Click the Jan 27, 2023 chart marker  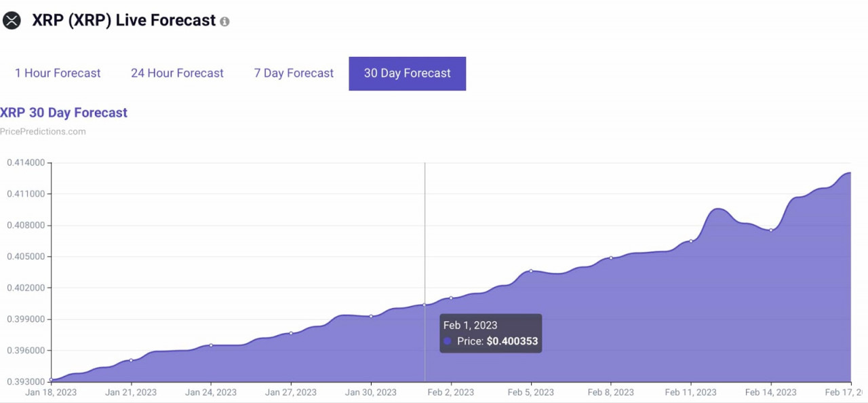(x=291, y=333)
